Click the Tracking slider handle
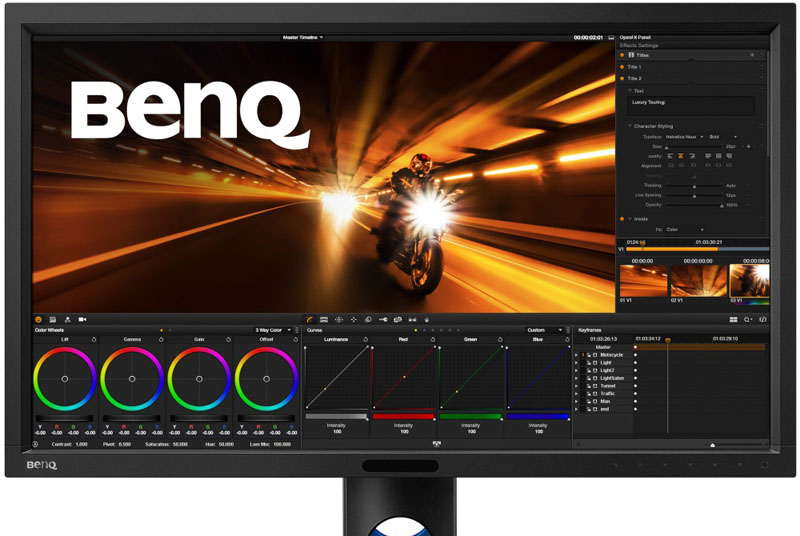The width and height of the screenshot is (800, 536). pos(694,186)
